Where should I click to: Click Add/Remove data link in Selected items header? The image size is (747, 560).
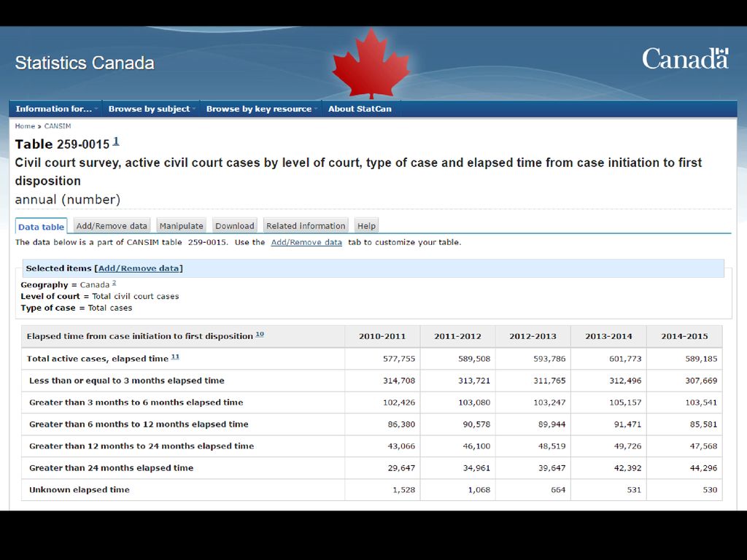click(x=139, y=268)
